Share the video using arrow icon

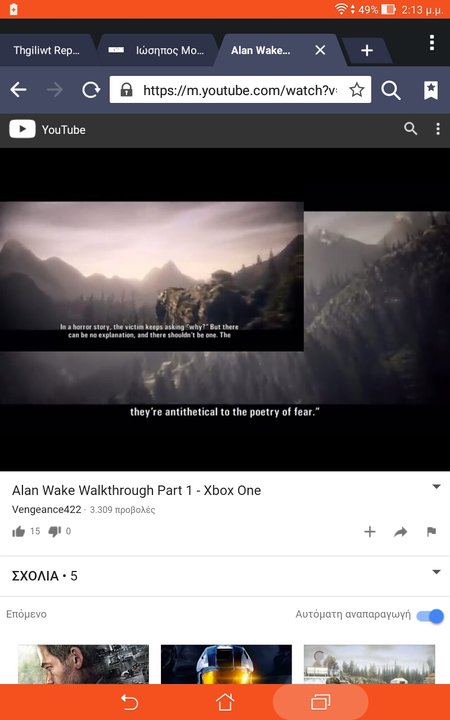(x=400, y=532)
